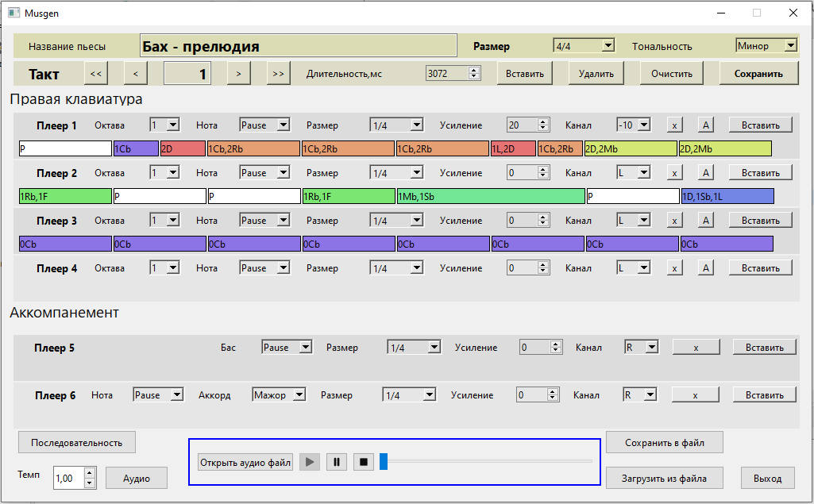
Task: Open the Нота Pause dropdown for Плеер 6
Action: click(x=158, y=395)
